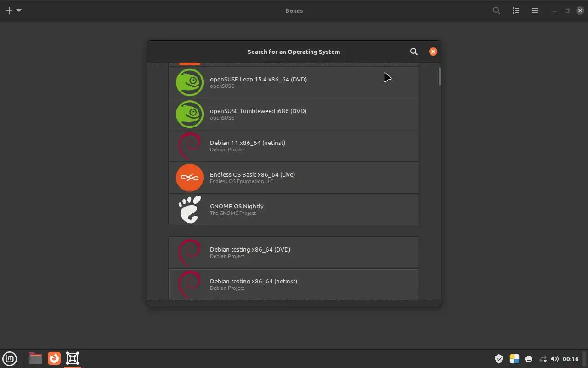Viewport: 588px width, 368px height.
Task: Click the Boxes app icon in taskbar
Action: click(73, 358)
